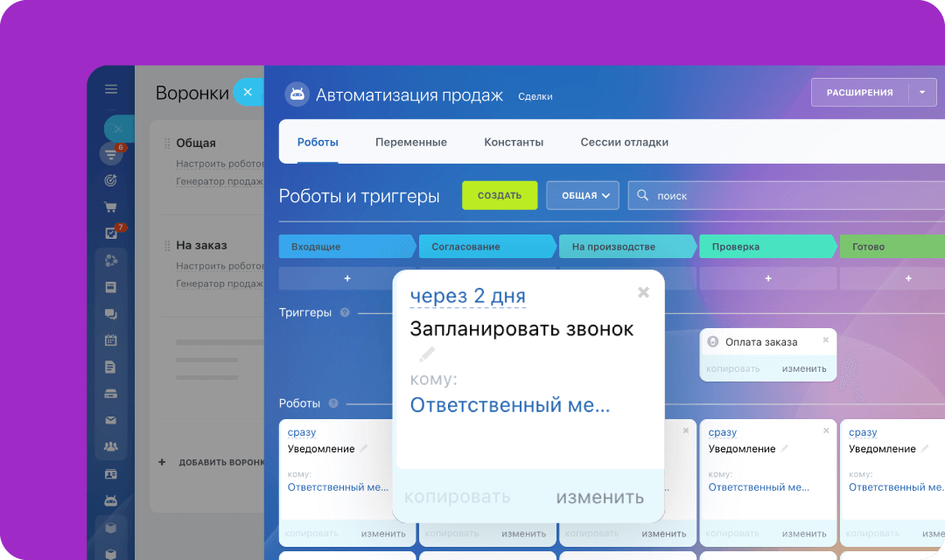
Task: Remove the Уведомление robot in Проверка column
Action: (x=826, y=430)
